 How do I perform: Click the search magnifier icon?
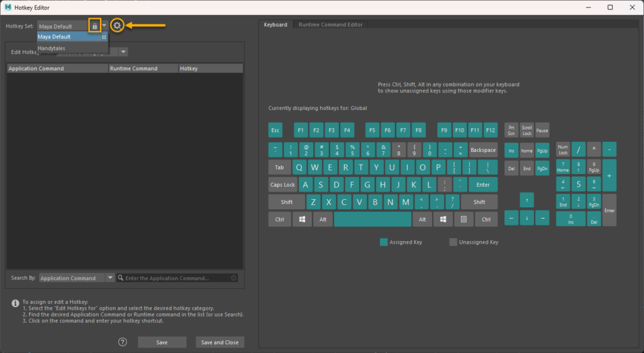point(121,278)
